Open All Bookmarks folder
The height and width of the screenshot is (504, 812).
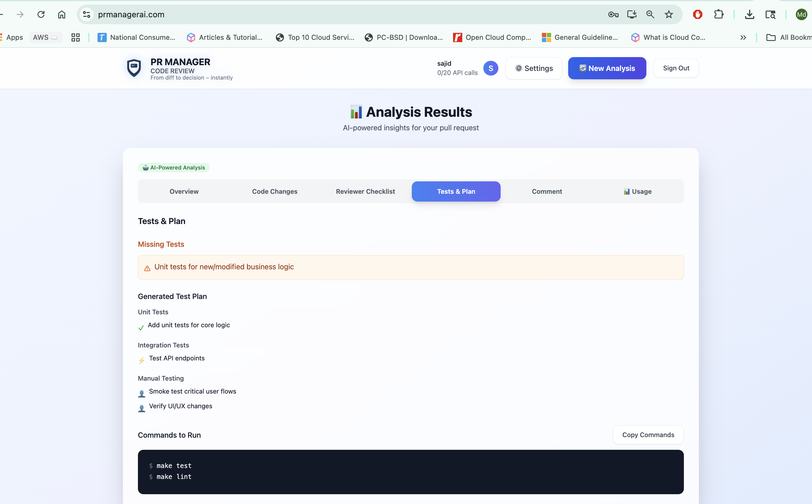click(789, 37)
